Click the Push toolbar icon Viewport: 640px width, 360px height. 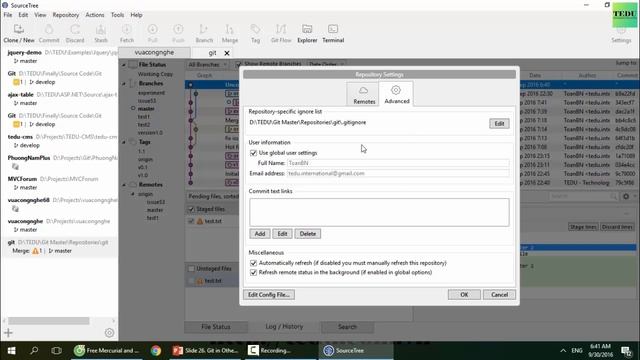click(178, 33)
